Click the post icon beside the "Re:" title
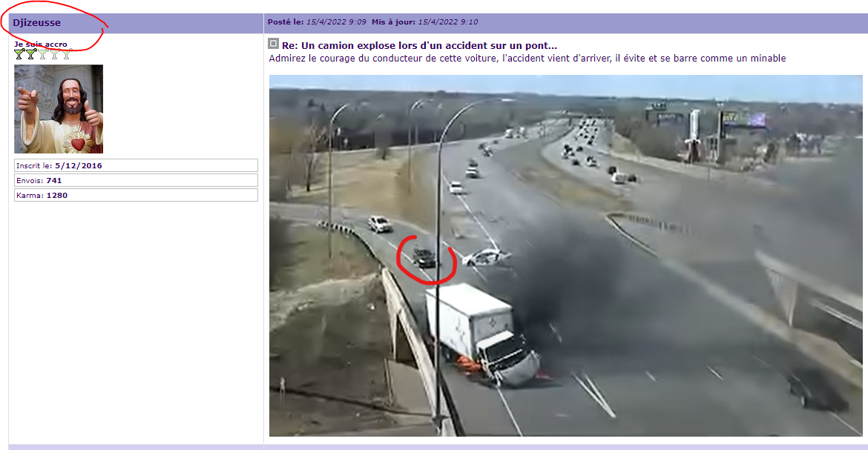 coord(273,43)
